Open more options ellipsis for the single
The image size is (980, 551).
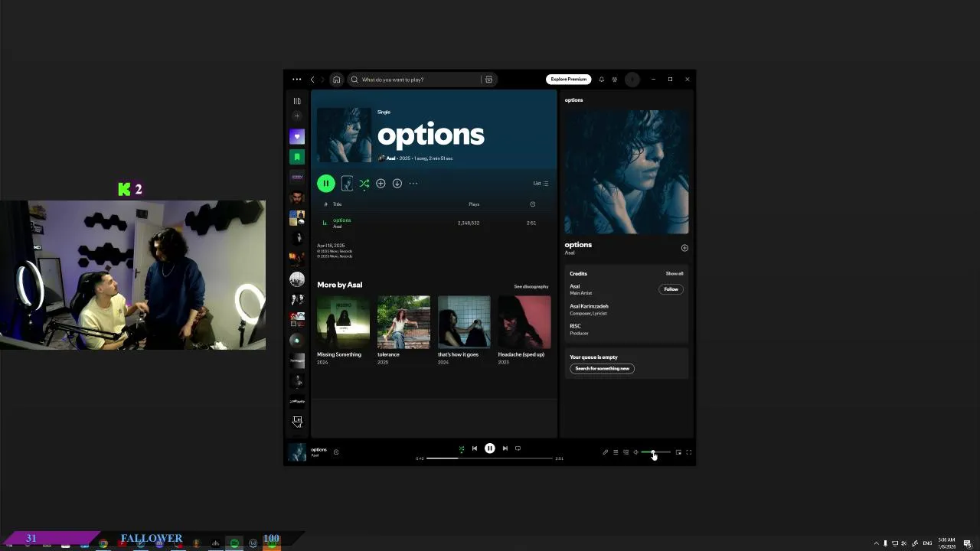pos(413,184)
